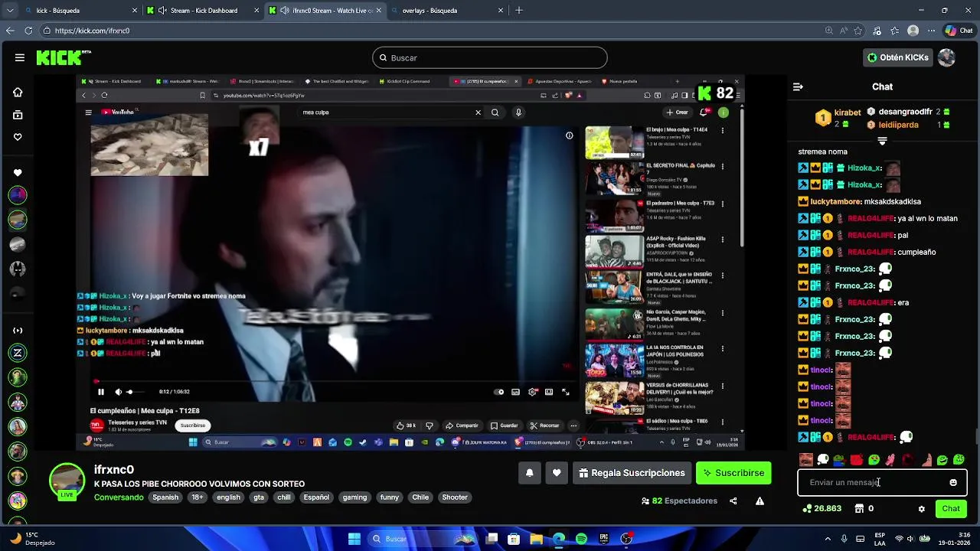Select the funny tag

(x=390, y=497)
